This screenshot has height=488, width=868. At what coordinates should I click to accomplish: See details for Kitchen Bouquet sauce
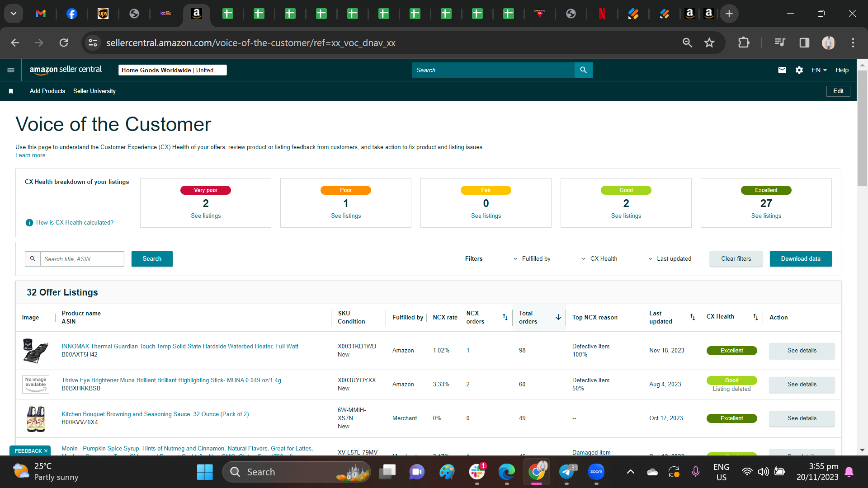(802, 418)
